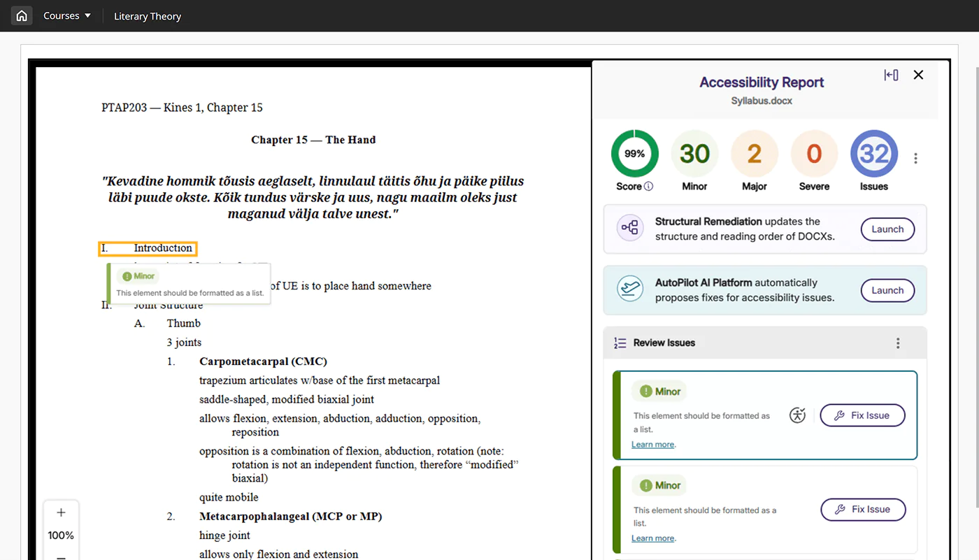Viewport: 979px width, 560px height.
Task: Click the score info icon
Action: coord(648,187)
